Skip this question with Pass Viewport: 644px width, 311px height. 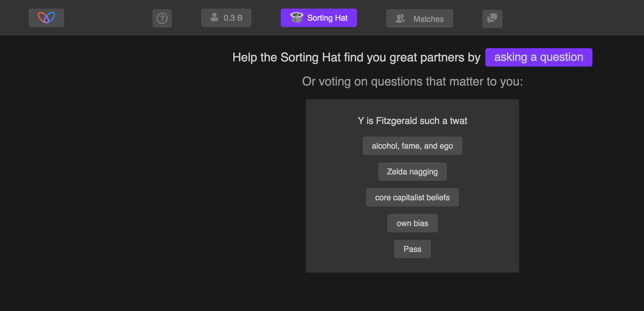pyautogui.click(x=412, y=249)
